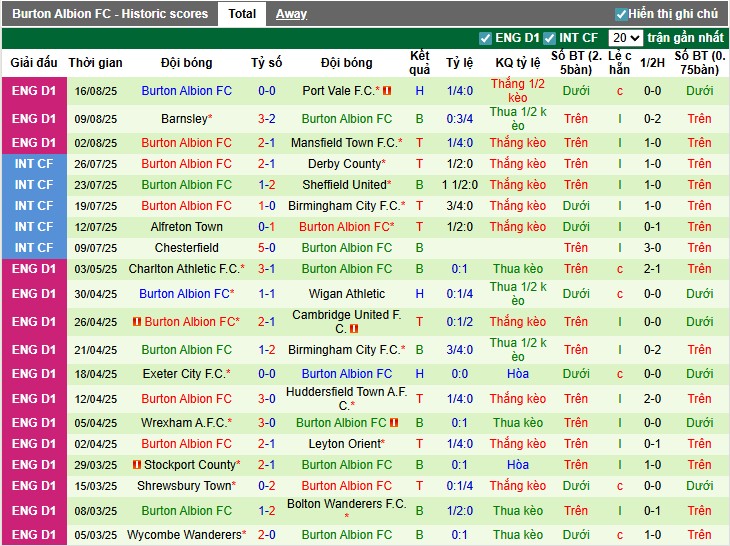The height and width of the screenshot is (546, 730).
Task: Open Mansfield Town F.C. team link
Action: point(346,143)
